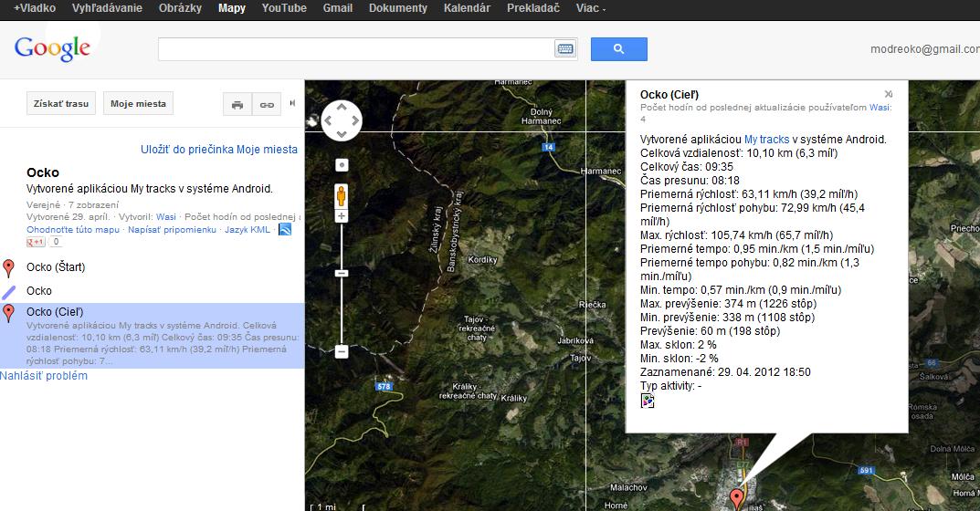Click Ohodnoťte túto mapu link
This screenshot has height=511, width=980.
[73, 229]
